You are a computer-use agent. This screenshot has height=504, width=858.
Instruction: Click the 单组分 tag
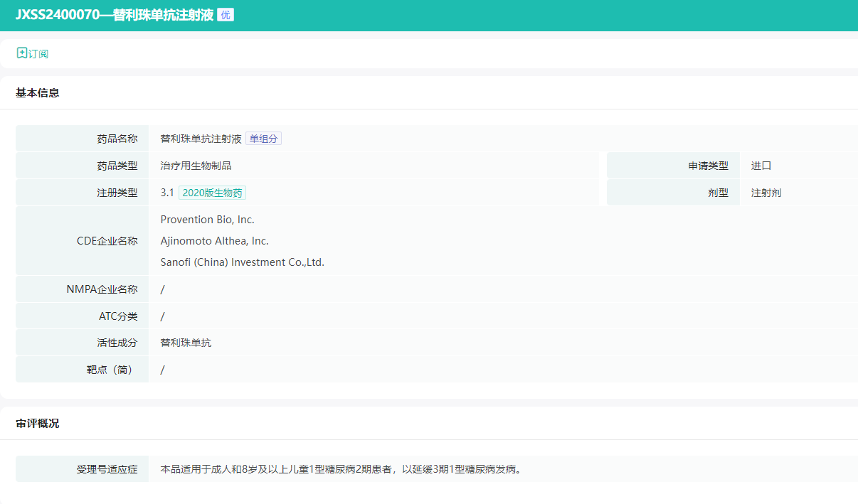(x=263, y=139)
